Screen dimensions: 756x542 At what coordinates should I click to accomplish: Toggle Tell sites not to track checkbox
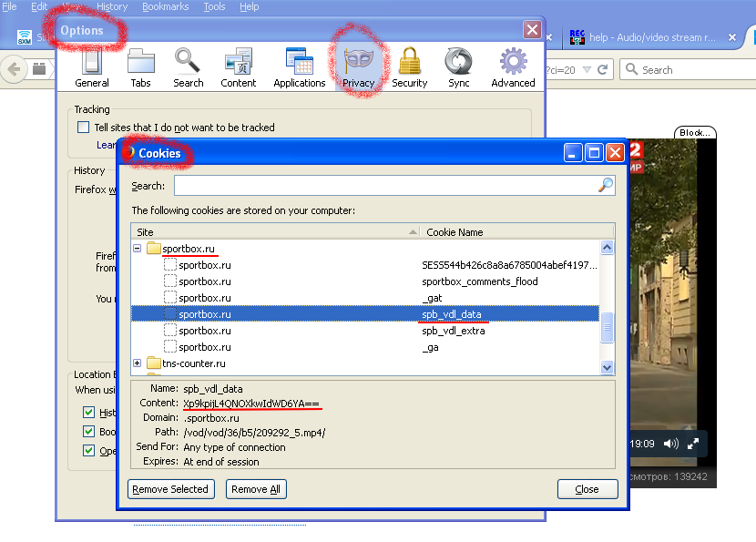pos(83,128)
